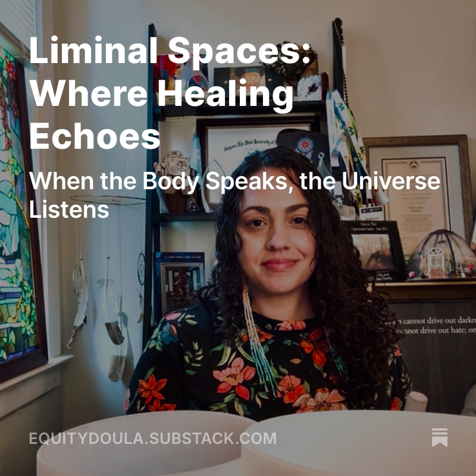The height and width of the screenshot is (476, 476).
Task: Click the 'Liminal Spaces: Where Healing Echoes' title
Action: point(170,93)
